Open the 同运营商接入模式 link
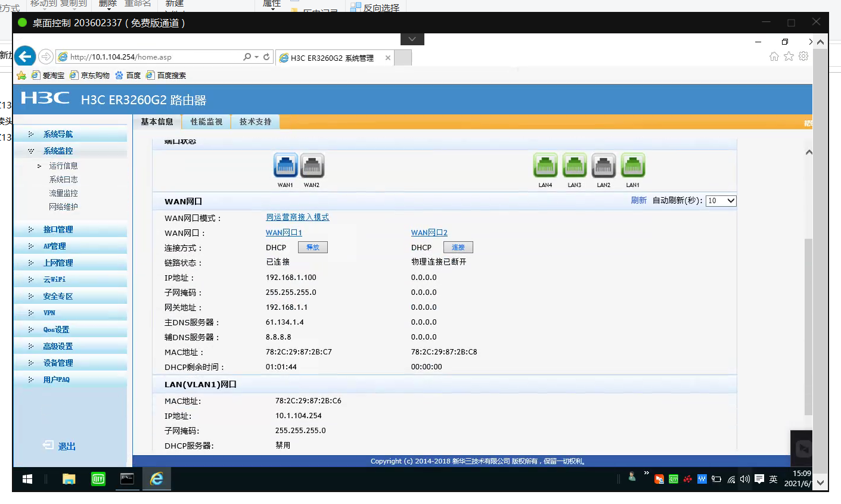The width and height of the screenshot is (841, 504). [x=297, y=217]
